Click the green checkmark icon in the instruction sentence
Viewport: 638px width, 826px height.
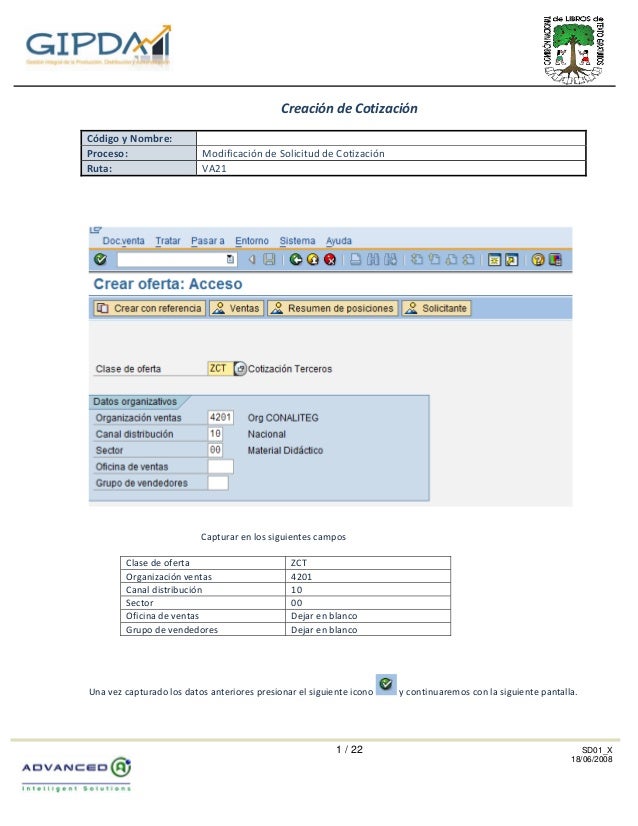[386, 684]
